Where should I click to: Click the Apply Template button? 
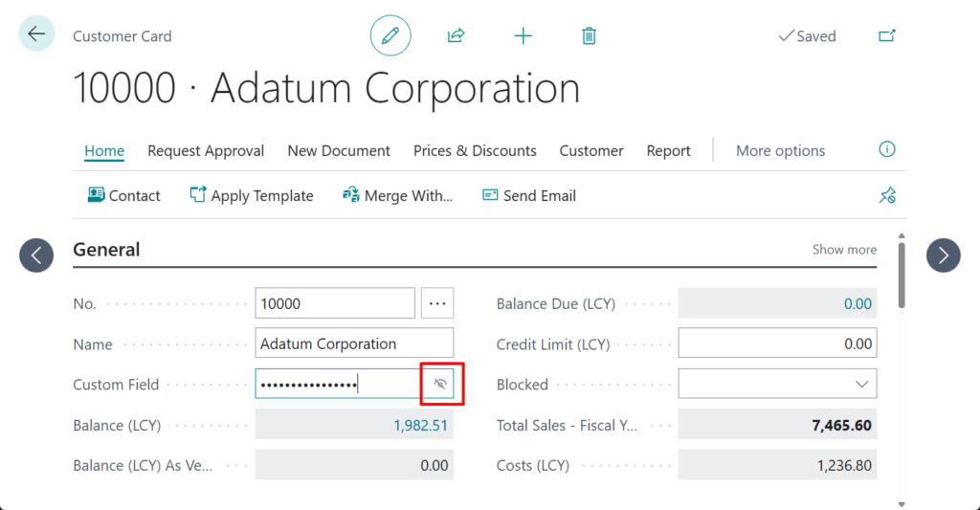(x=252, y=196)
